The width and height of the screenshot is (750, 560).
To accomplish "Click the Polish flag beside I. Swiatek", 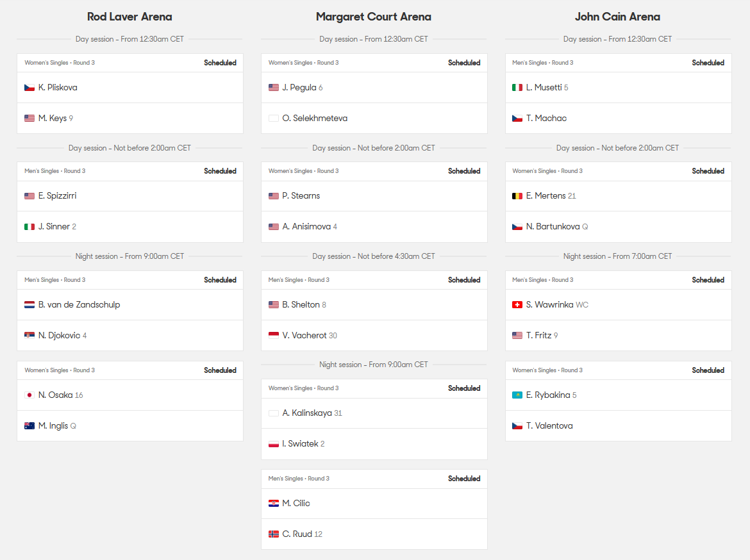I will point(274,444).
